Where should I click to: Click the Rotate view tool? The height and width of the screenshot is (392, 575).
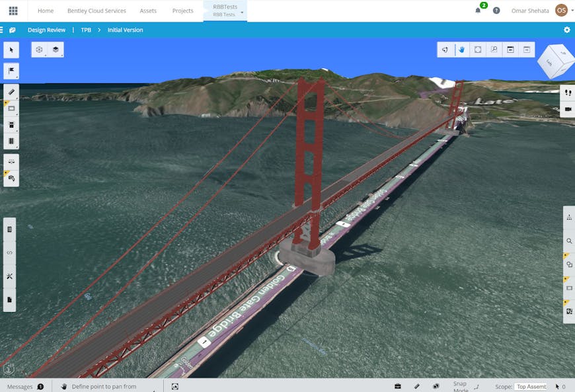445,50
